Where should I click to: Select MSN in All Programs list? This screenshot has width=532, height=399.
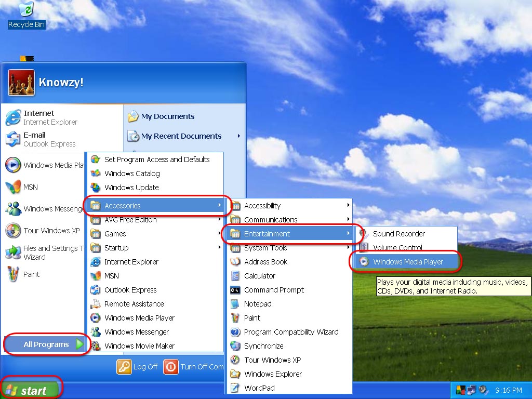pyautogui.click(x=155, y=276)
